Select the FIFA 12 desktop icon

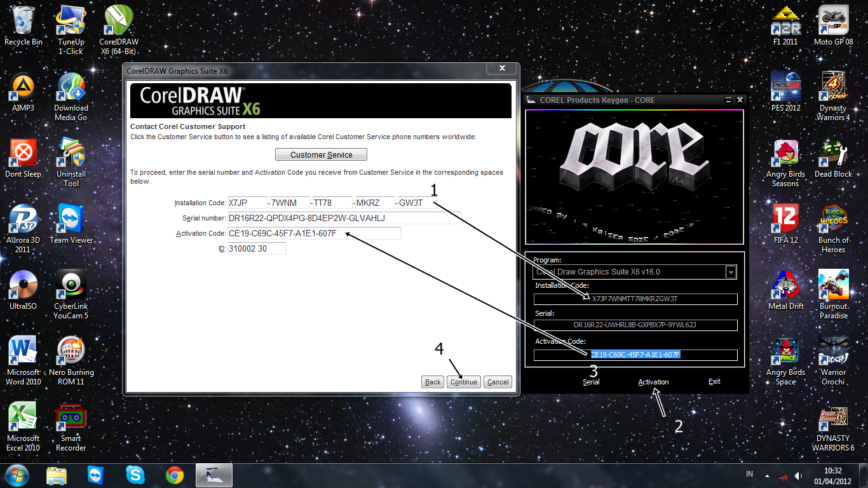tap(785, 224)
